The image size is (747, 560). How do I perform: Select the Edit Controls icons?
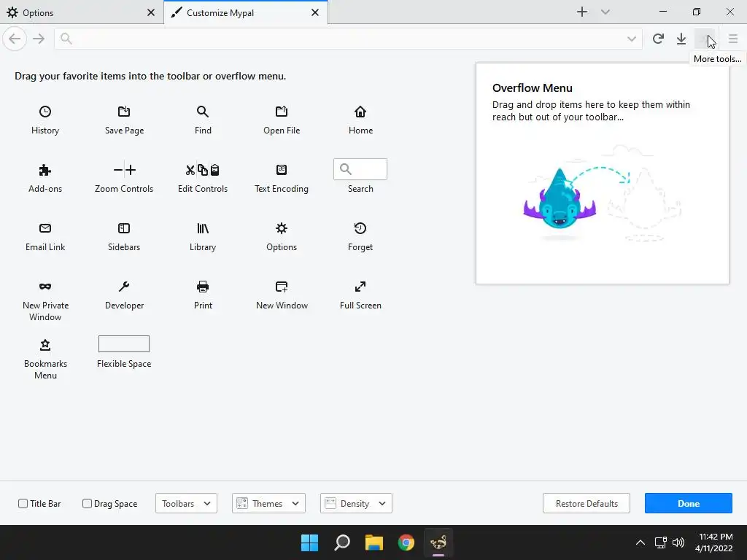point(203,170)
